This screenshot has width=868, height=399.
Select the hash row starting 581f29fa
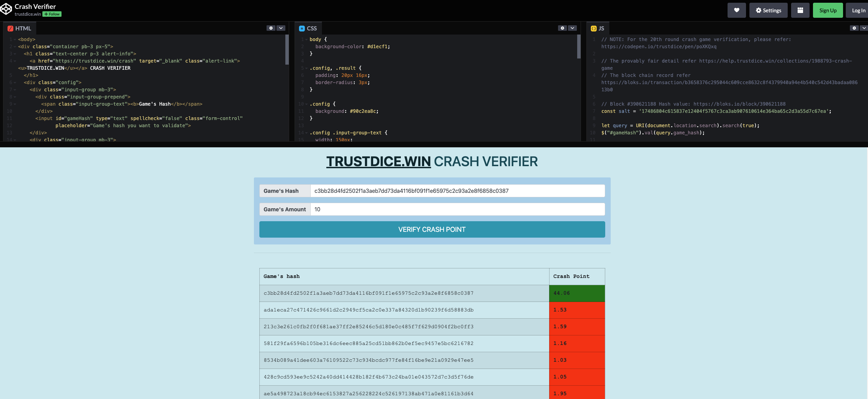click(x=404, y=344)
